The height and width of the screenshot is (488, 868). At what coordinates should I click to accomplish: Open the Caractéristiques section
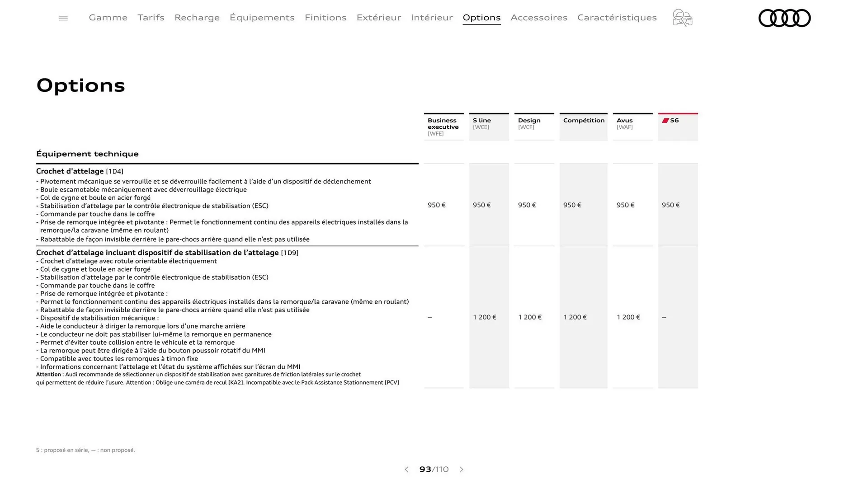coord(617,18)
